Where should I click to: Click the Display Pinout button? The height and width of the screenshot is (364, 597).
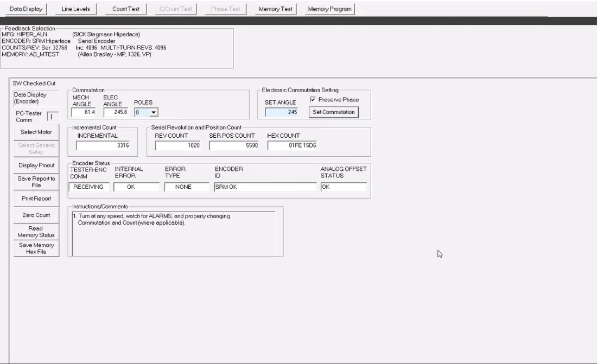pos(36,165)
